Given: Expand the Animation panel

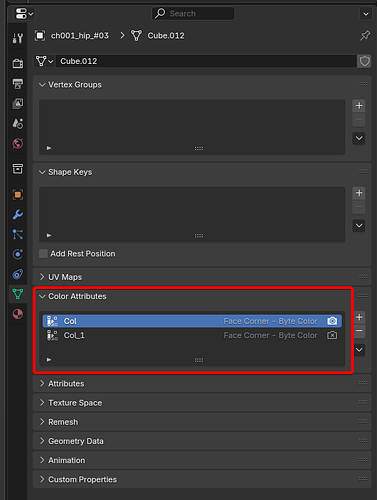Looking at the screenshot, I should click(42, 460).
